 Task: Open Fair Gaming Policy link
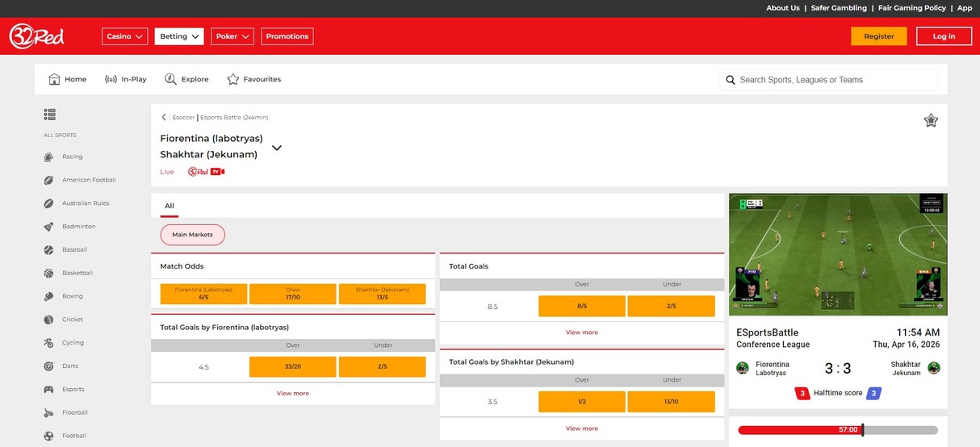tap(912, 8)
